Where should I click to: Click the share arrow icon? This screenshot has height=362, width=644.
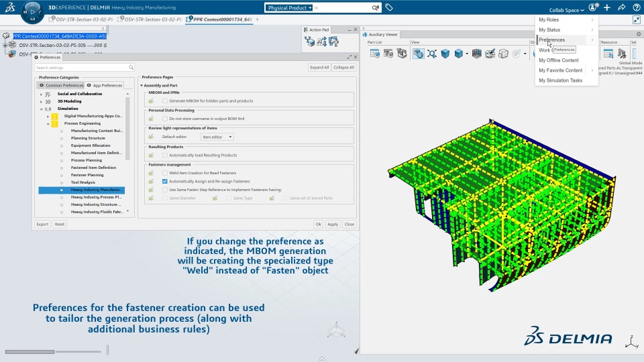tap(622, 7)
